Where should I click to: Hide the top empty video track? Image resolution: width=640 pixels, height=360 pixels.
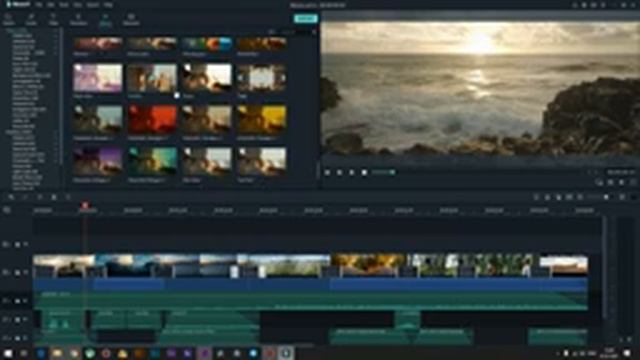click(x=25, y=244)
